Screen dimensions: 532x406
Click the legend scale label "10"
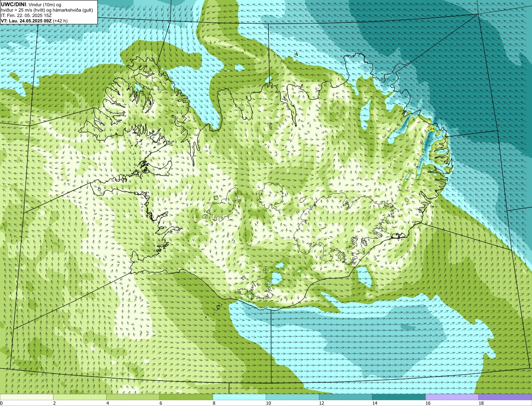tap(268, 403)
